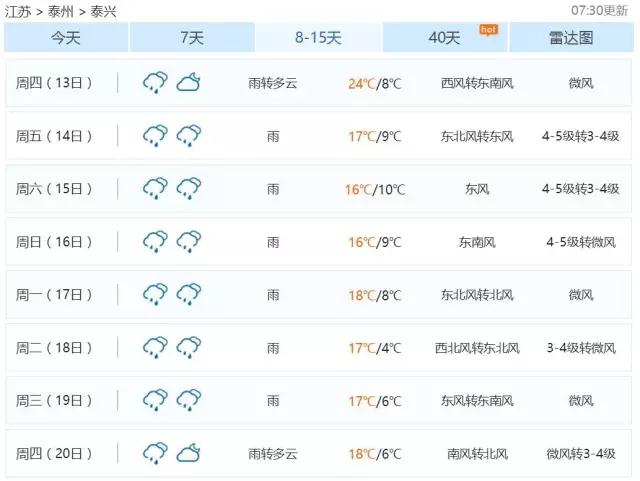This screenshot has width=640, height=481.
Task: Open the 7天 forecast tab
Action: [x=192, y=38]
